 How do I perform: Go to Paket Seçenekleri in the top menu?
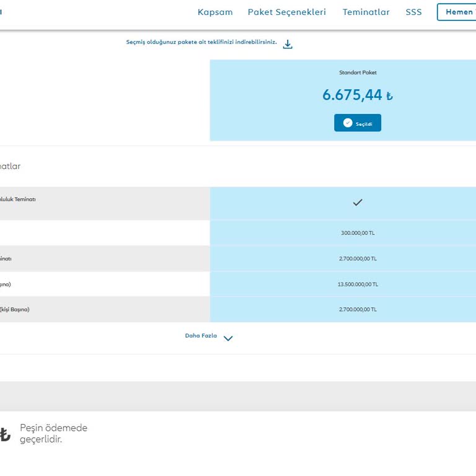[286, 12]
